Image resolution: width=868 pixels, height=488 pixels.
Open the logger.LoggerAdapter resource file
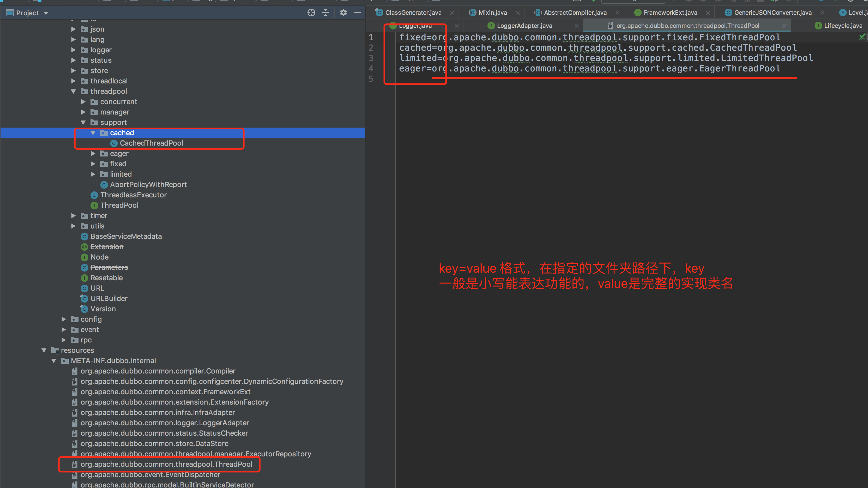pos(160,423)
